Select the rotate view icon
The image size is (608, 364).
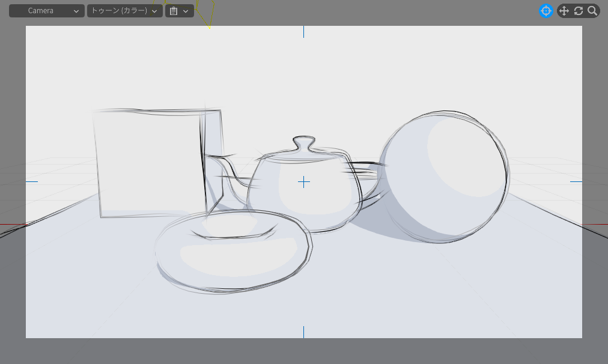pos(579,11)
